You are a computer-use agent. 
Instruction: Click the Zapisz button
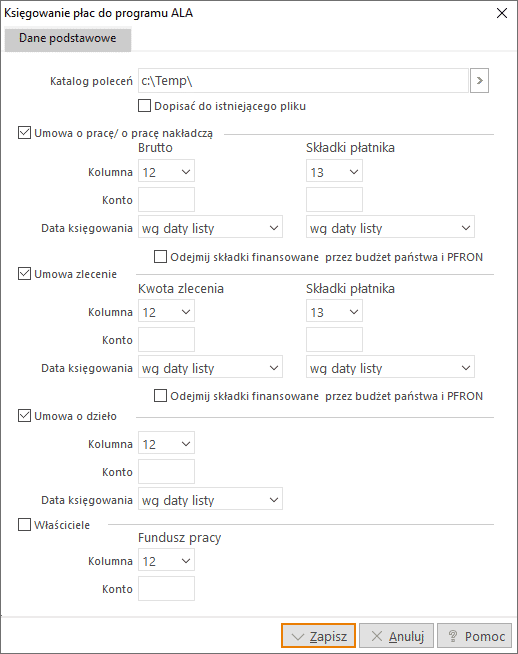(319, 636)
